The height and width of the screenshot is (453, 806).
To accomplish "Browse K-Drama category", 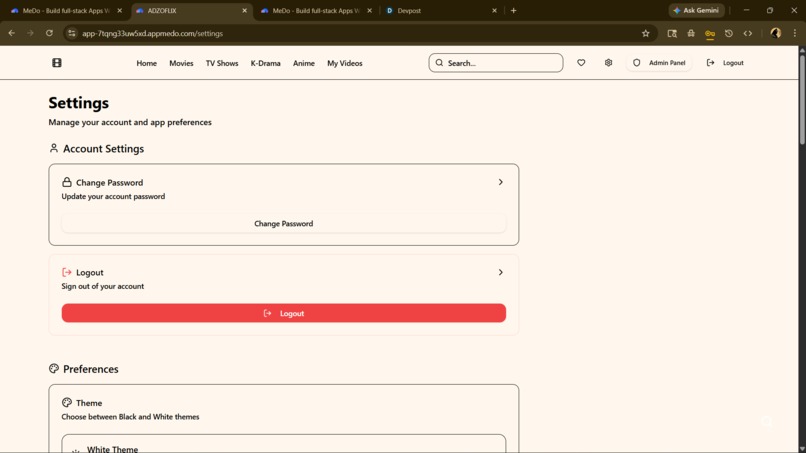I will [265, 63].
